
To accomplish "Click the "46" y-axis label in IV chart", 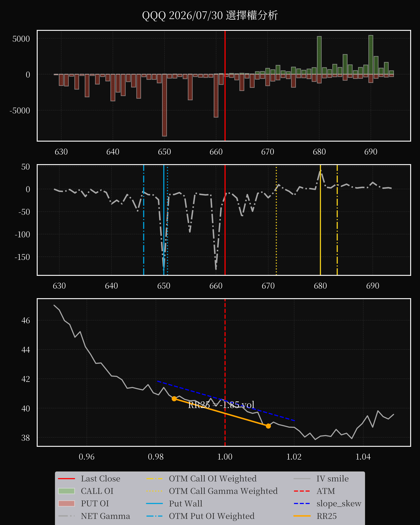I will [26, 320].
